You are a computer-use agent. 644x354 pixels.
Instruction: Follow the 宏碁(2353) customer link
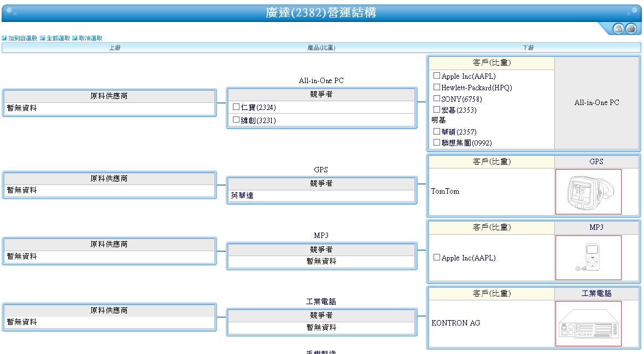point(459,110)
